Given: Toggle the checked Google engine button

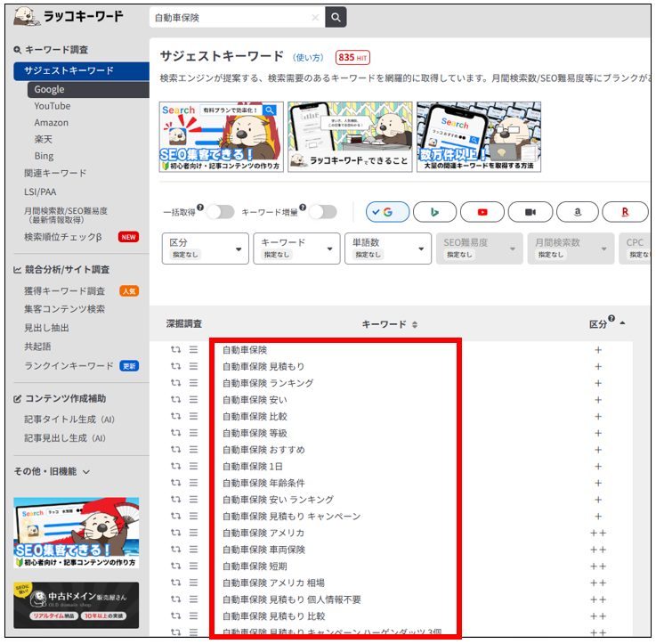Looking at the screenshot, I should click(387, 212).
